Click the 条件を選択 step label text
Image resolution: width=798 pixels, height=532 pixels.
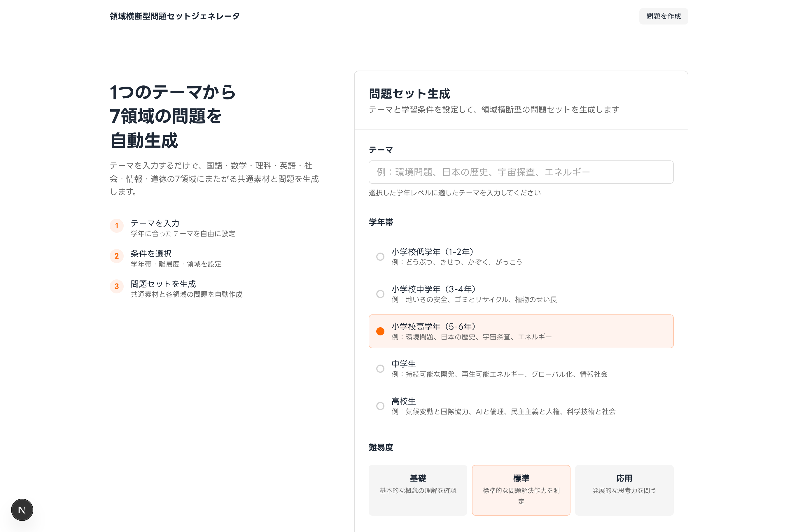[x=150, y=253]
